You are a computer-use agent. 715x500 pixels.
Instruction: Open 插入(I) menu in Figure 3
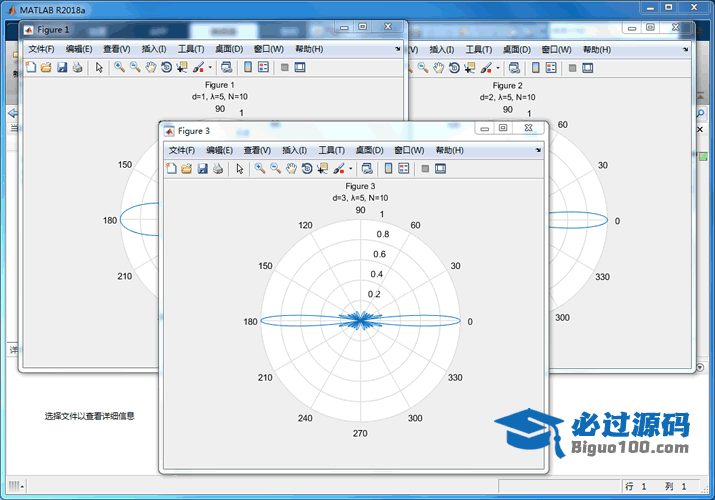pyautogui.click(x=294, y=150)
